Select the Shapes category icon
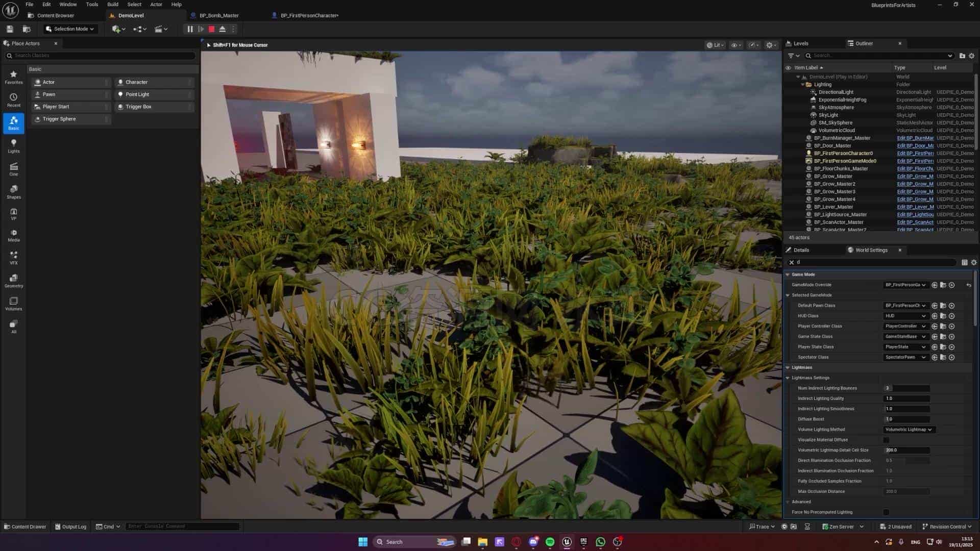The width and height of the screenshot is (980, 551). click(14, 192)
